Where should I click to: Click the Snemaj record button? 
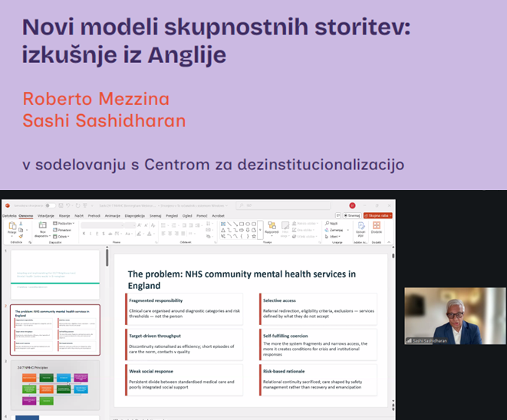pyautogui.click(x=352, y=215)
